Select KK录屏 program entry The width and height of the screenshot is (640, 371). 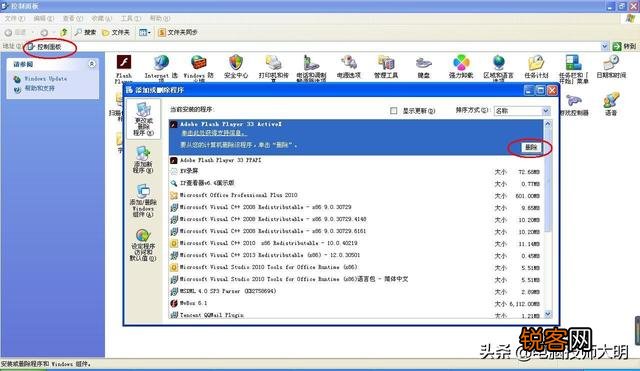(x=356, y=171)
